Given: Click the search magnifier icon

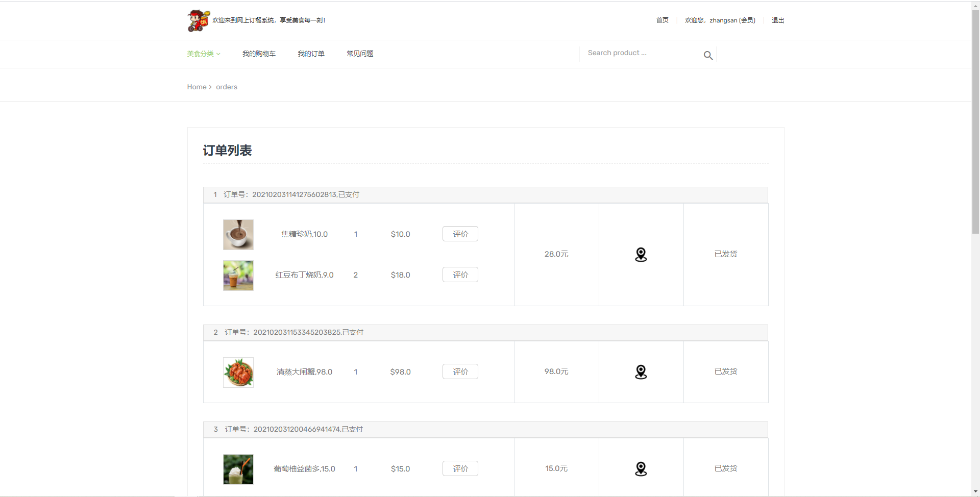Looking at the screenshot, I should coord(708,55).
